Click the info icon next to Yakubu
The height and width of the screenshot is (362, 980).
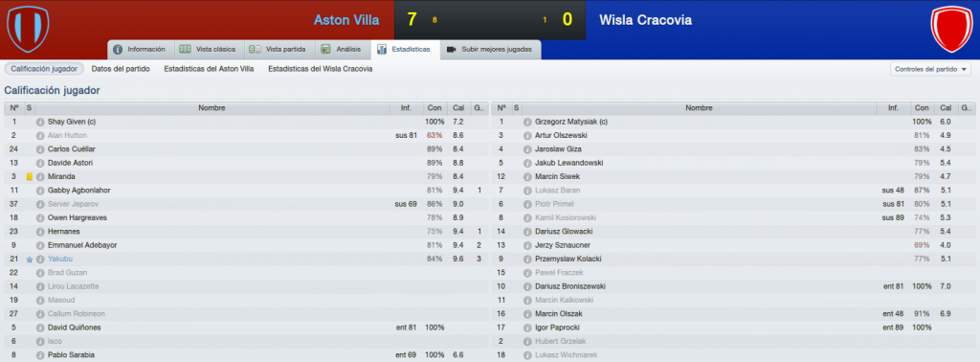click(40, 260)
